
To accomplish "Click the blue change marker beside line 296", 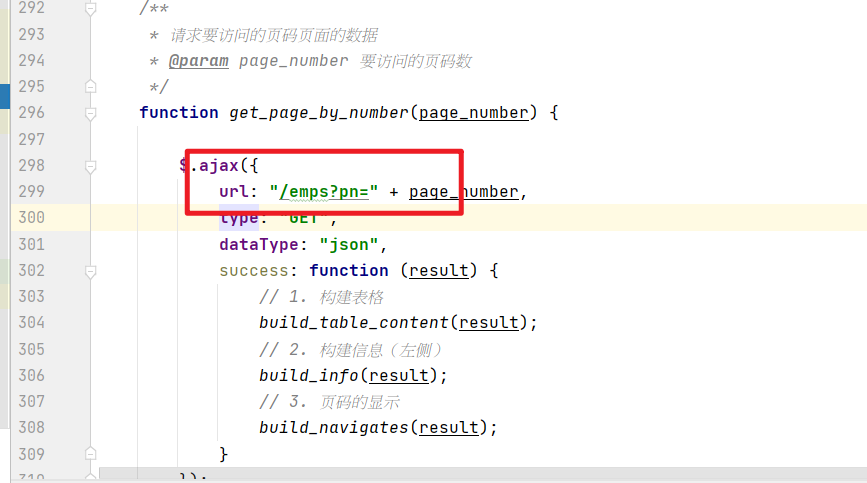I will 5,97.
